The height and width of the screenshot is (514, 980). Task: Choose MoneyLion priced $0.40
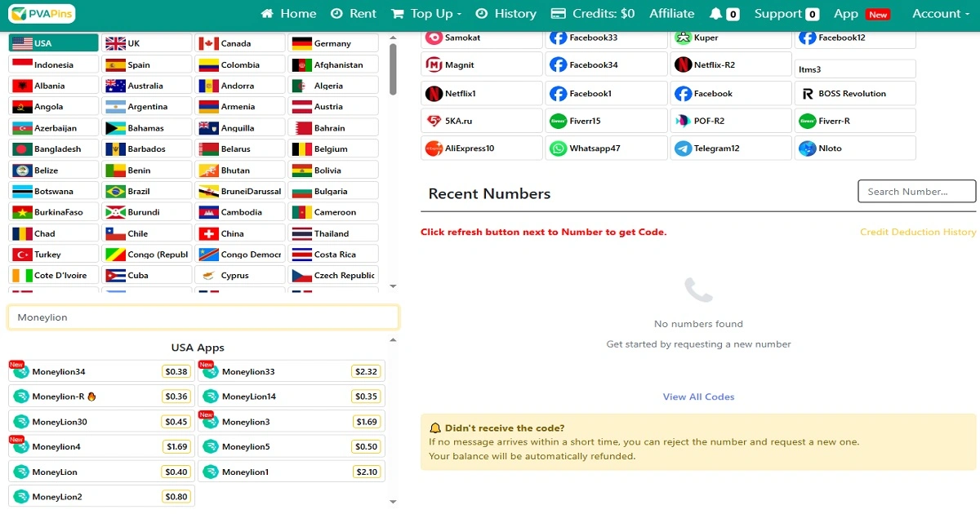click(101, 472)
